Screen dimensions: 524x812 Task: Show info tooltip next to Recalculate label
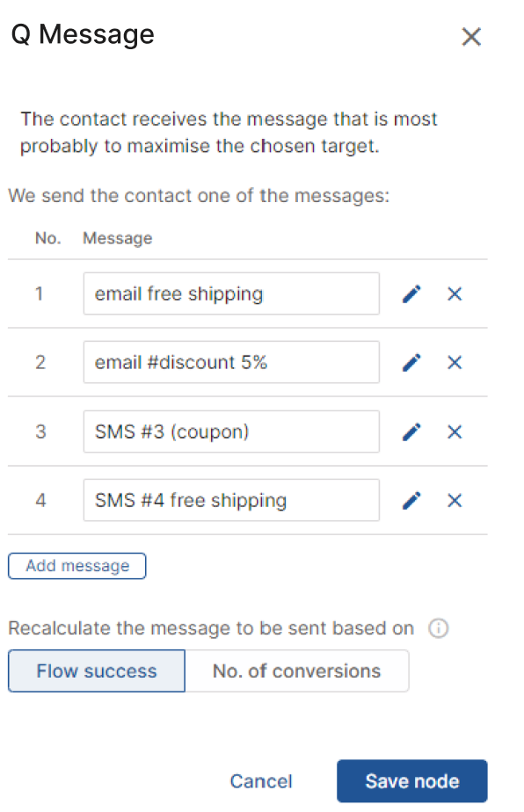point(438,628)
